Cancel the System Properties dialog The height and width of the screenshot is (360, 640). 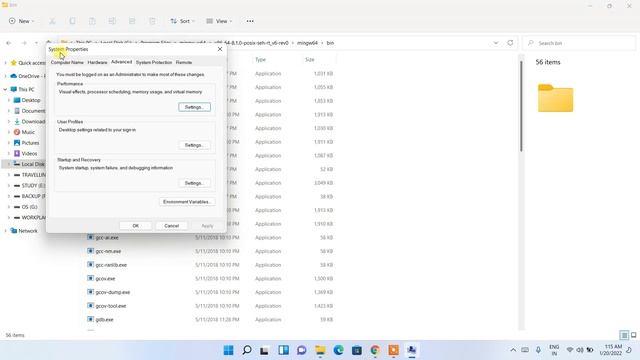171,226
